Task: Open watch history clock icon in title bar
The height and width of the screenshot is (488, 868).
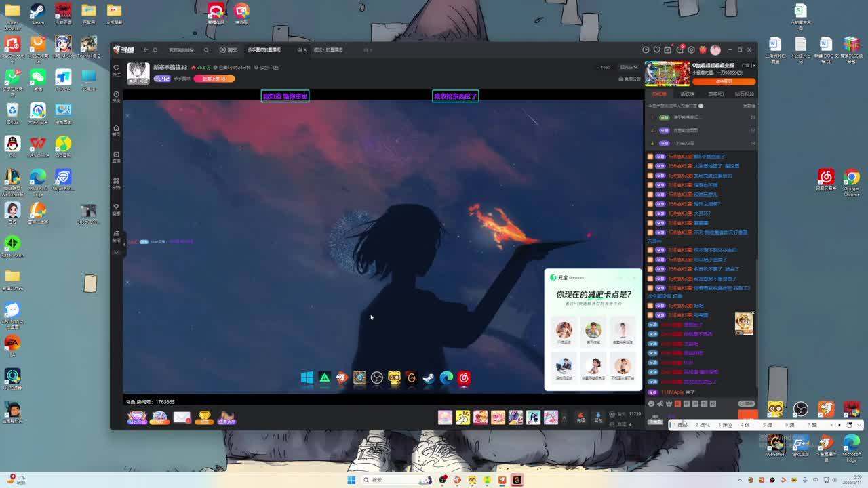Action: click(x=646, y=49)
